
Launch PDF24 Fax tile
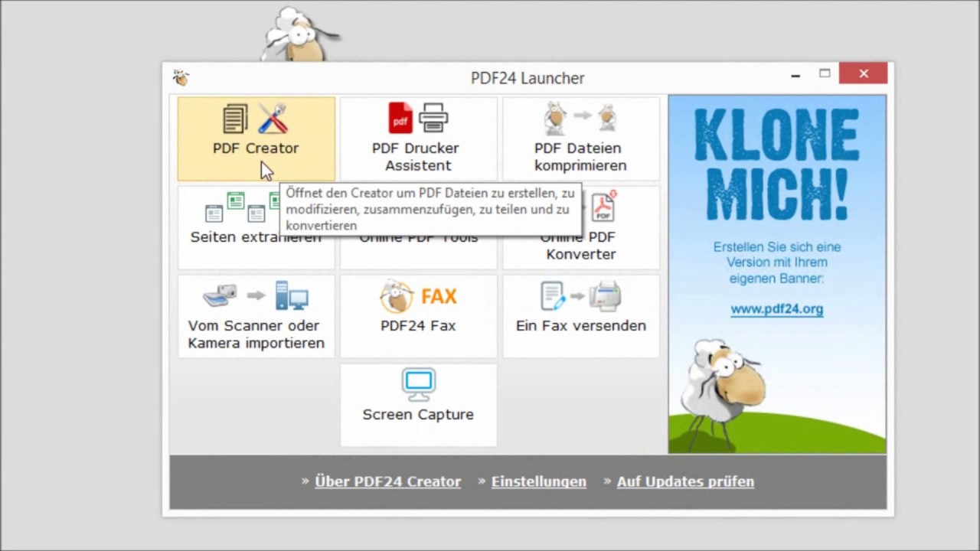click(x=418, y=316)
